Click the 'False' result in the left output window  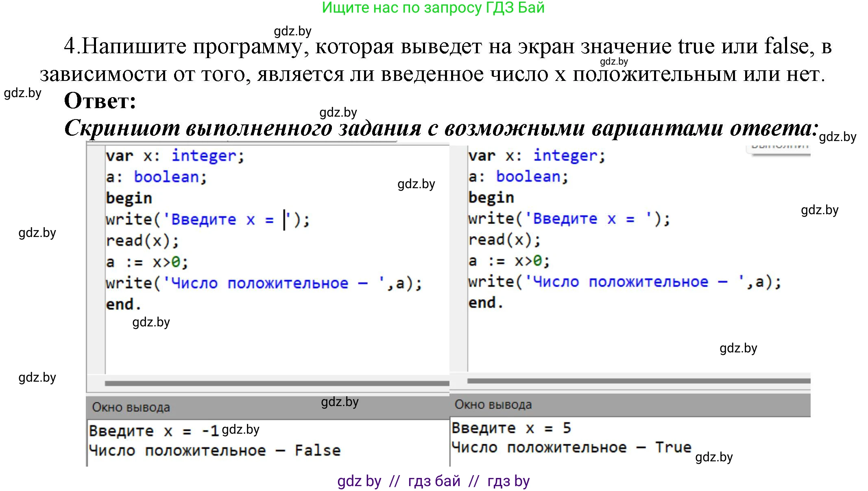pos(317,450)
